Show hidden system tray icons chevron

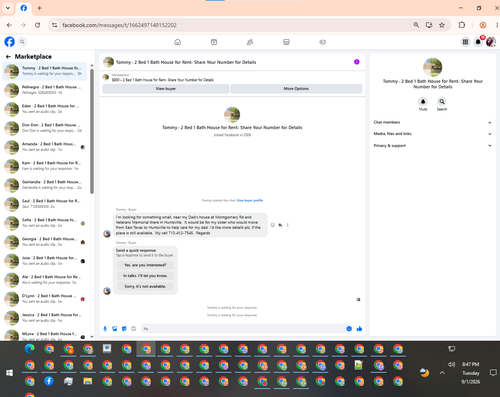point(442,373)
